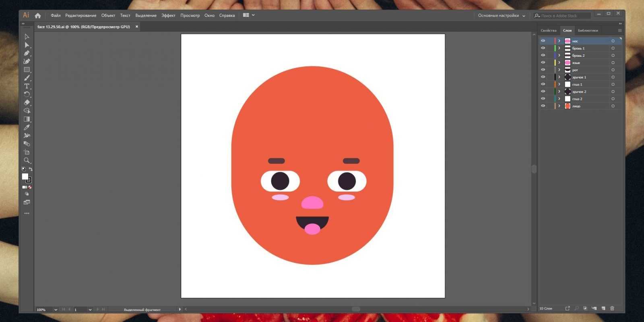Select the Eraser tool
Viewport: 644px width, 322px height.
tap(27, 103)
